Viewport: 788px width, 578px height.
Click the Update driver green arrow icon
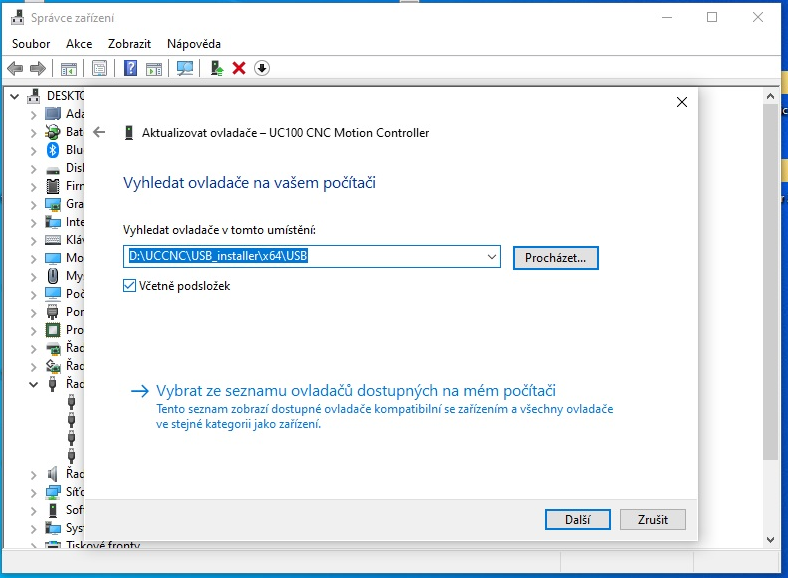click(217, 68)
